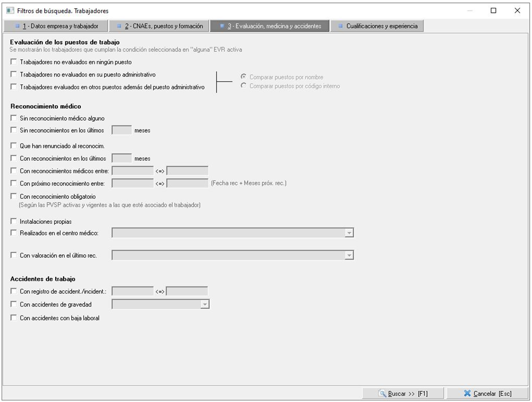This screenshot has height=402, width=532.
Task: Go to 'Cualificaciones y experiencia' tab
Action: click(x=377, y=26)
